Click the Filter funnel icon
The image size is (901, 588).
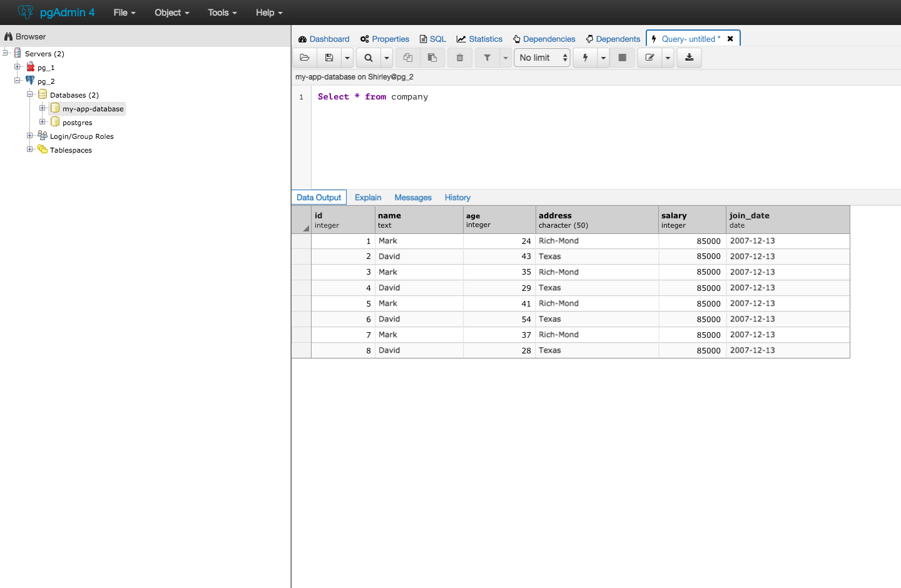point(487,58)
